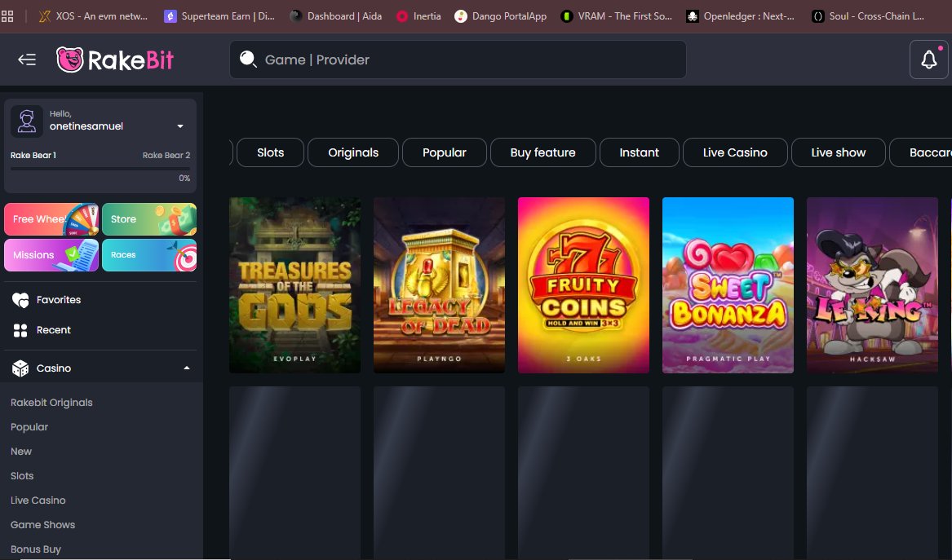
Task: Click the user avatar icon
Action: click(x=27, y=121)
